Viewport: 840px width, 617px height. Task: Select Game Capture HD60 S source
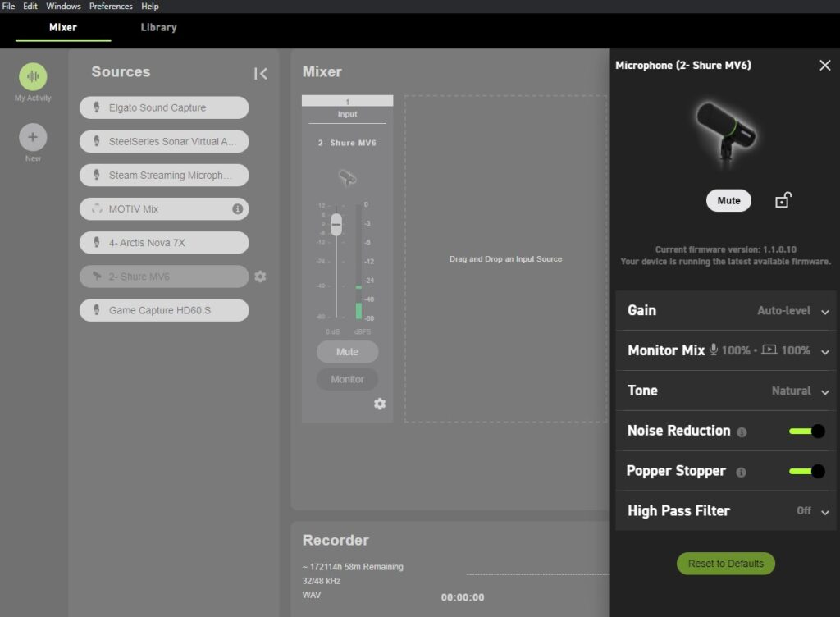point(164,310)
